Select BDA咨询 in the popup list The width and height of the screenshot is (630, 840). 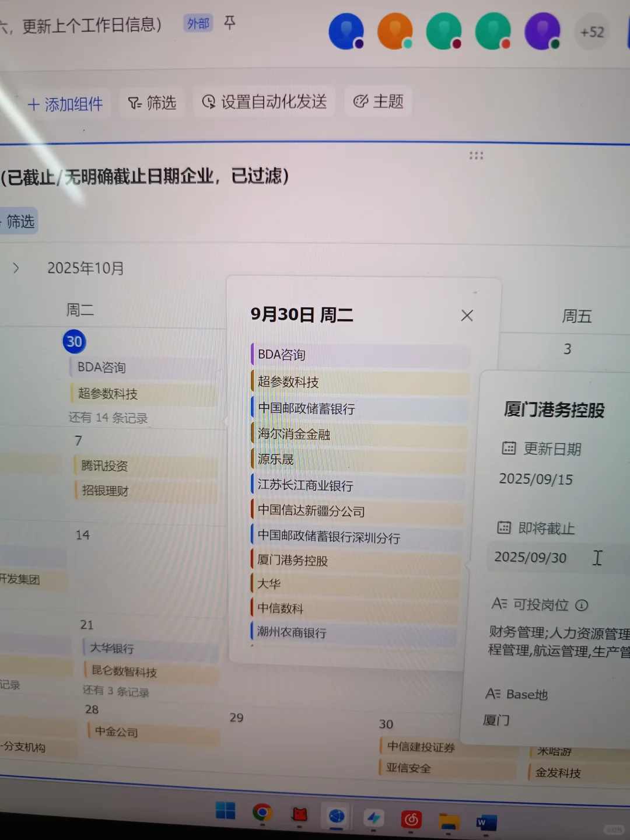(x=360, y=355)
